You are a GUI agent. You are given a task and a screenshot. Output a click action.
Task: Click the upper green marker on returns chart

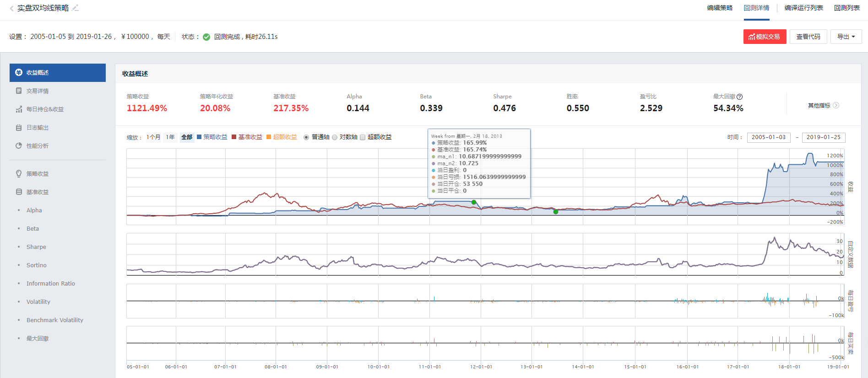point(474,202)
